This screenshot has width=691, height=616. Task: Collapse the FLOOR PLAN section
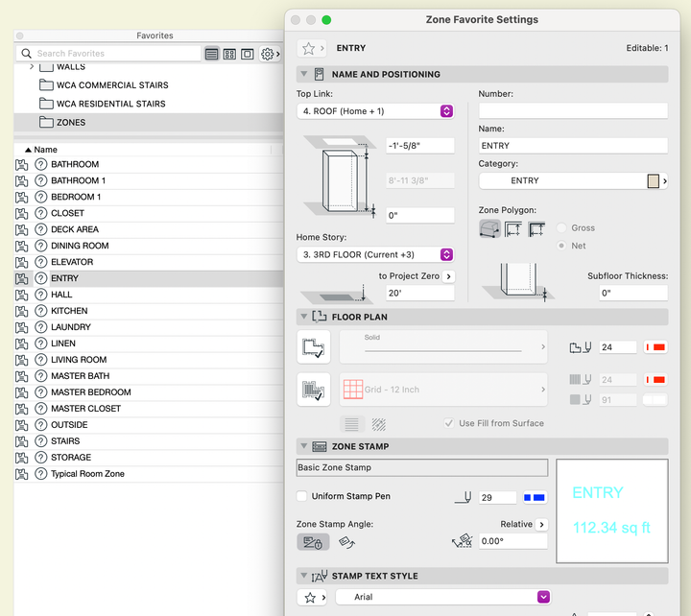pyautogui.click(x=303, y=317)
